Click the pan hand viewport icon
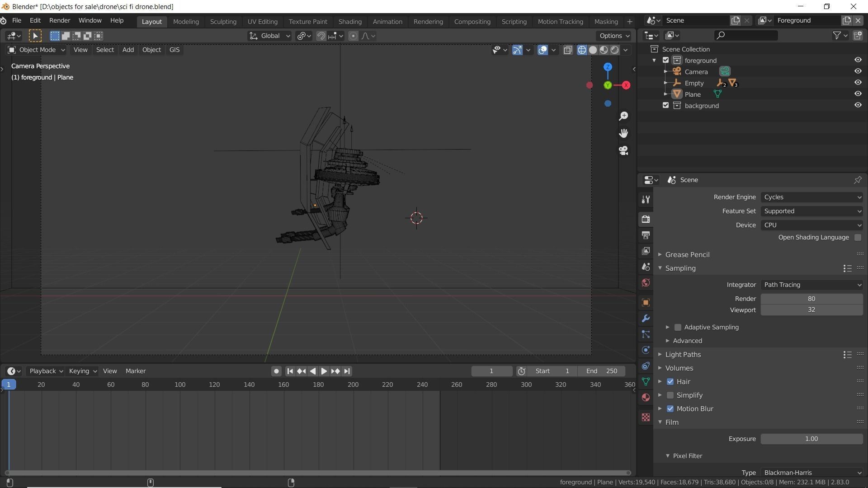868x488 pixels. click(x=623, y=133)
